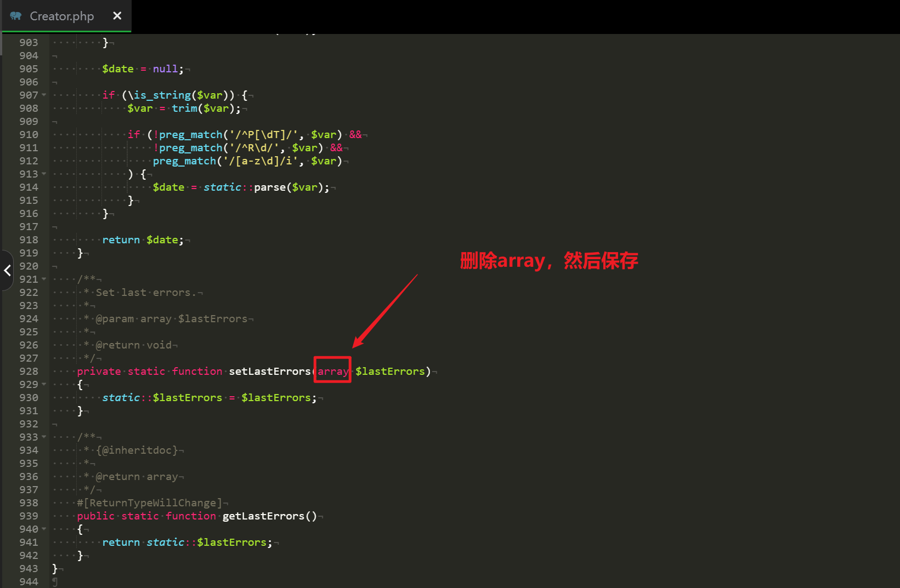The width and height of the screenshot is (900, 588).
Task: Collapse the inheritdoc docblock at line 933
Action: coord(44,437)
